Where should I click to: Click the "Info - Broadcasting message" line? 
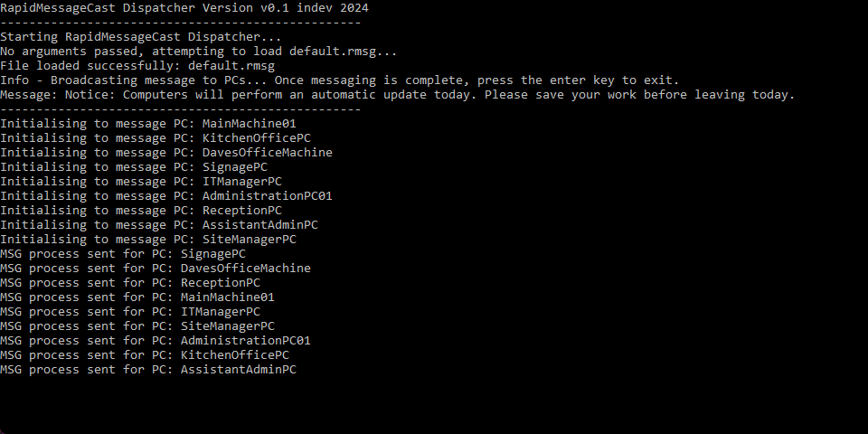pyautogui.click(x=339, y=80)
